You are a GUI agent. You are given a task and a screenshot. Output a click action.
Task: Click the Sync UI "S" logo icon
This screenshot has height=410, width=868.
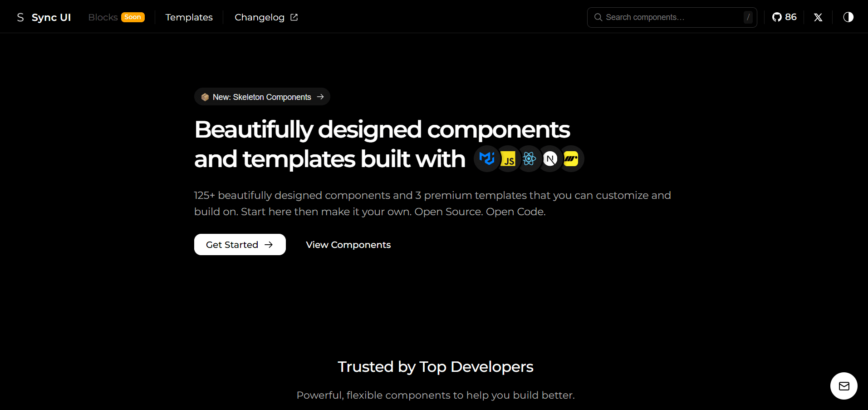click(x=20, y=17)
